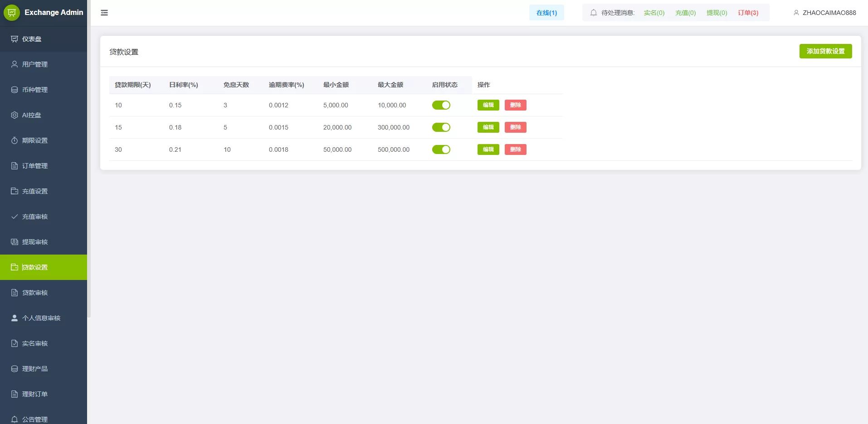868x424 pixels.
Task: Select 理财产品 from the sidebar
Action: (35, 369)
